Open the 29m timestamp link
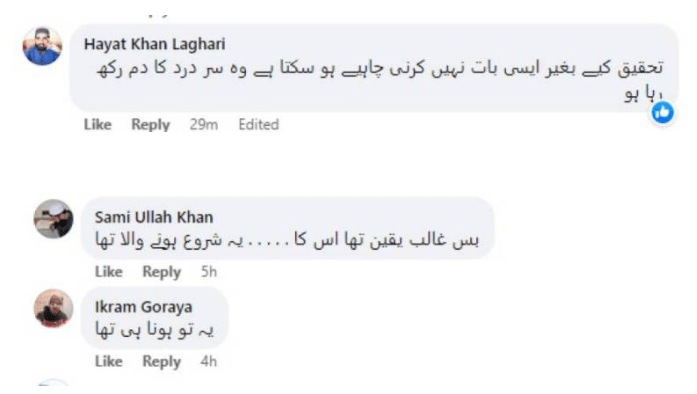The width and height of the screenshot is (697, 394). [204, 125]
